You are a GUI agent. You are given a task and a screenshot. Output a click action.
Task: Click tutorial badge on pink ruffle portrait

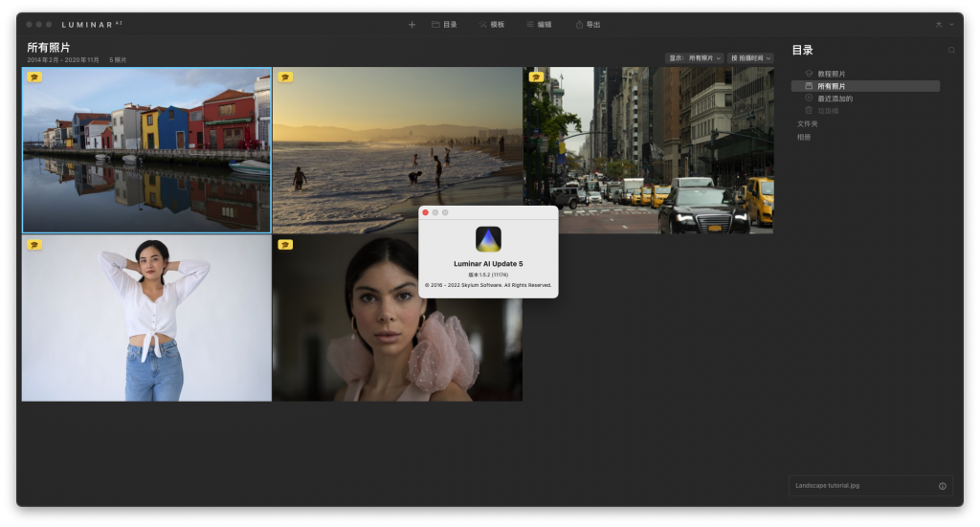(x=285, y=245)
